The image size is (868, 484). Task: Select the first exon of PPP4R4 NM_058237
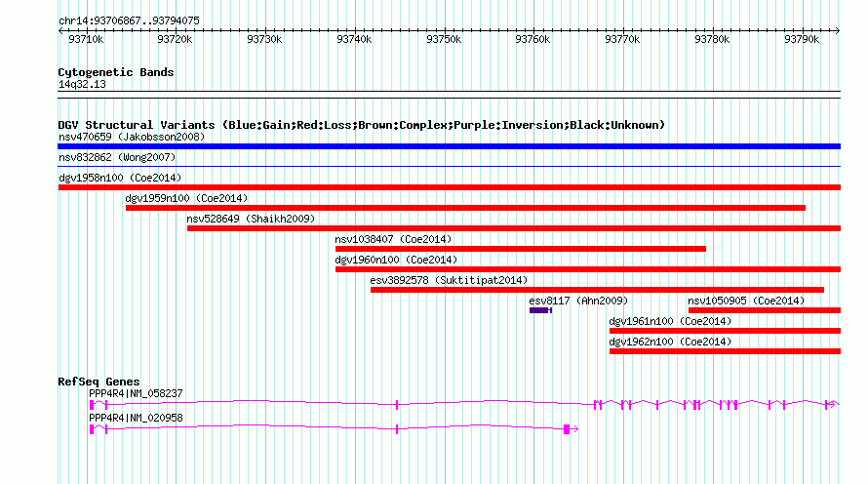[92, 405]
